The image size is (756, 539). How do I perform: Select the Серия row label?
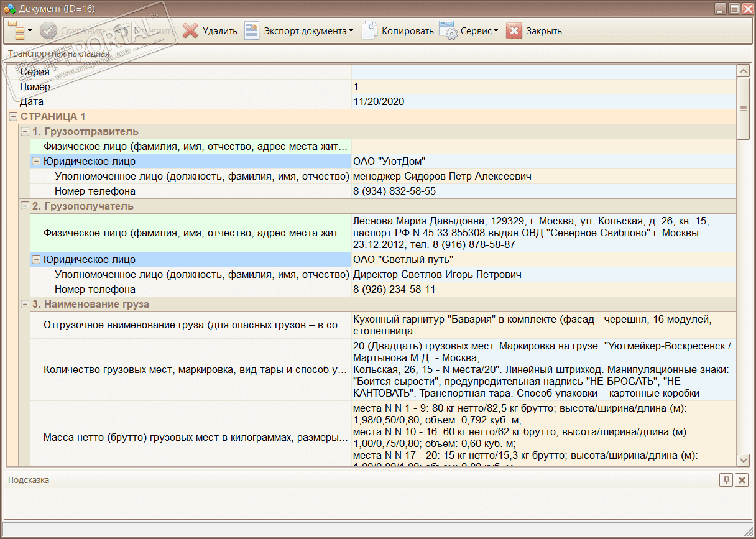pos(35,71)
